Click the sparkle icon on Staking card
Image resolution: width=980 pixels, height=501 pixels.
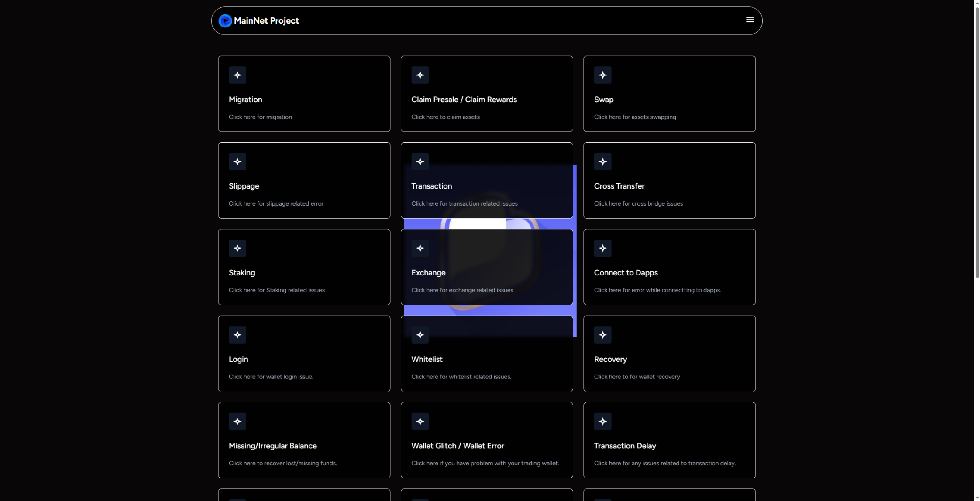click(x=237, y=248)
